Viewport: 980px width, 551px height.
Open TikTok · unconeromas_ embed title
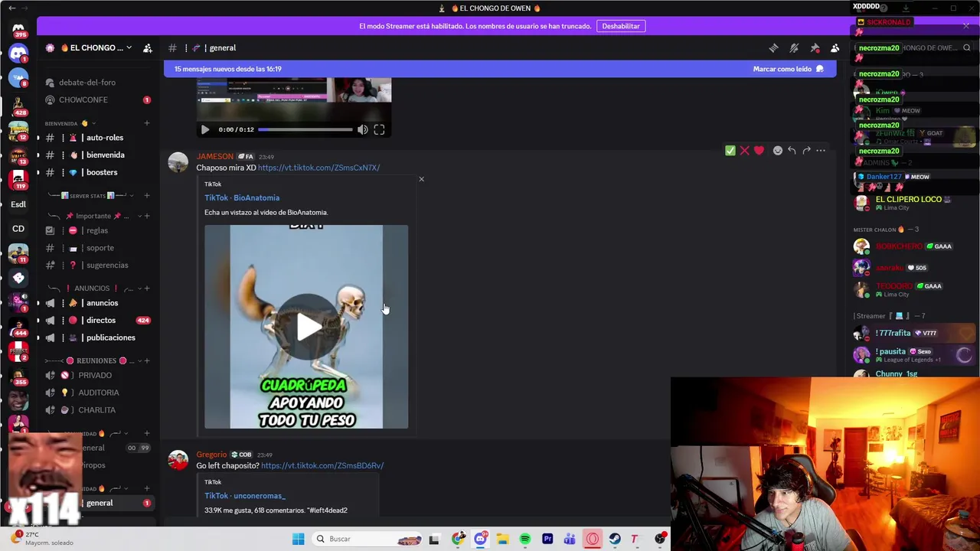pyautogui.click(x=245, y=496)
